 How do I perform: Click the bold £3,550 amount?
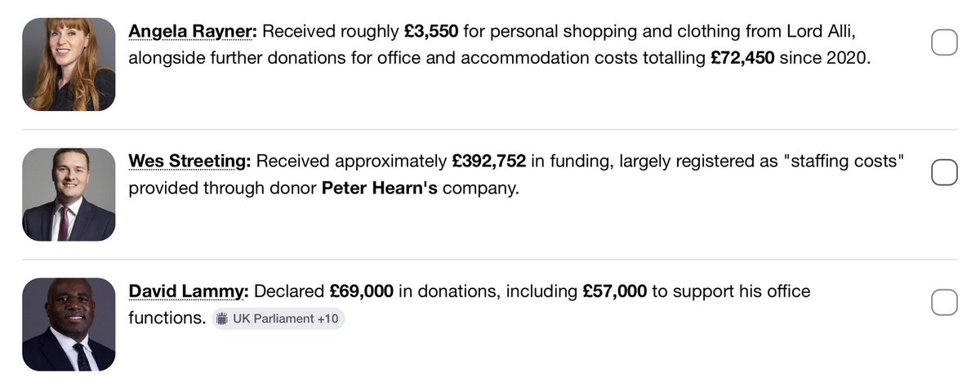[432, 31]
